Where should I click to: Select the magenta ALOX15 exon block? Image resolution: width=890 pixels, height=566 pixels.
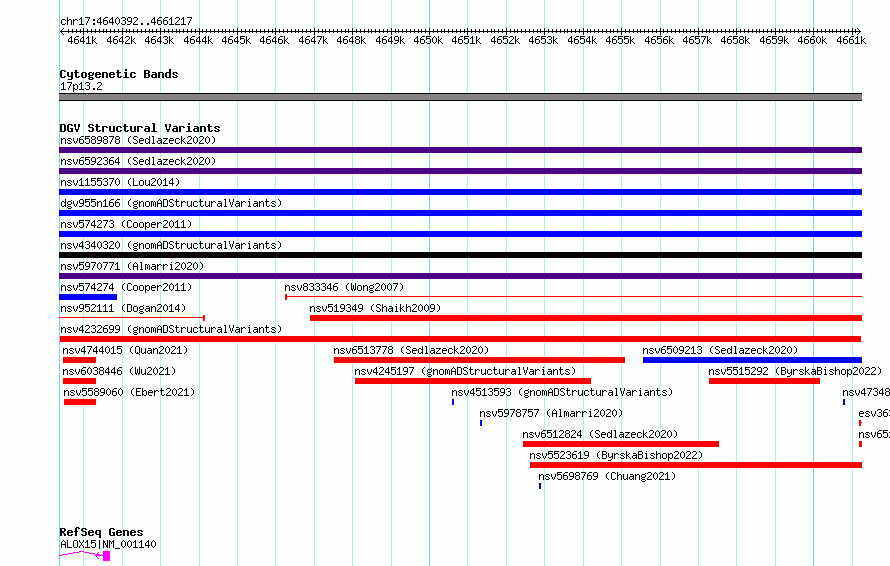(x=107, y=556)
